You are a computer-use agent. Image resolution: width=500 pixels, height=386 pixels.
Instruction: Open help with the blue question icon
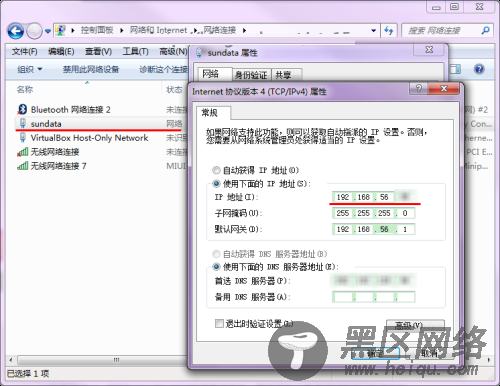479,69
